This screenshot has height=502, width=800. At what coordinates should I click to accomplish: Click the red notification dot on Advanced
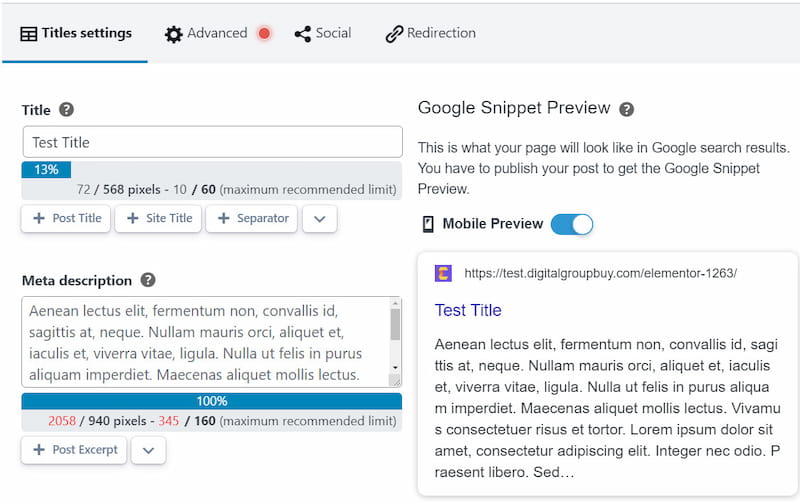click(264, 33)
